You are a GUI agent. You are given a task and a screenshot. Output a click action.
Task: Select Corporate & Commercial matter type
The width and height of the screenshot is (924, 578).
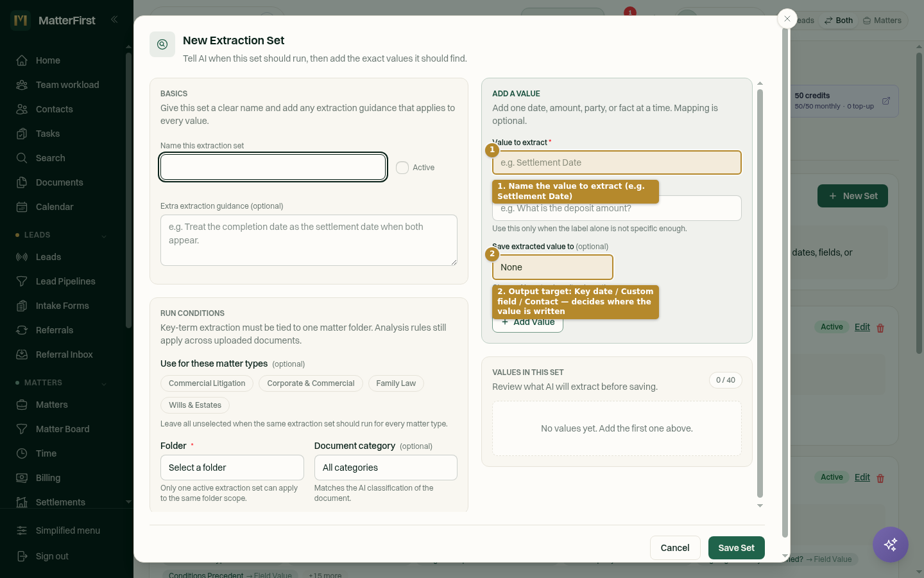click(x=311, y=383)
